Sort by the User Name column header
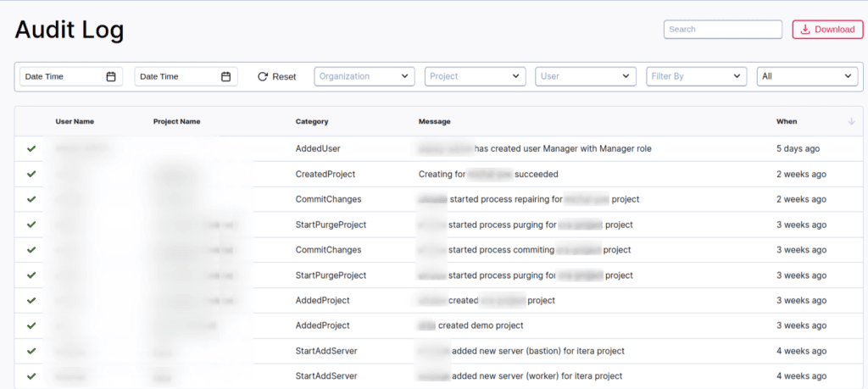The height and width of the screenshot is (389, 868). 75,121
